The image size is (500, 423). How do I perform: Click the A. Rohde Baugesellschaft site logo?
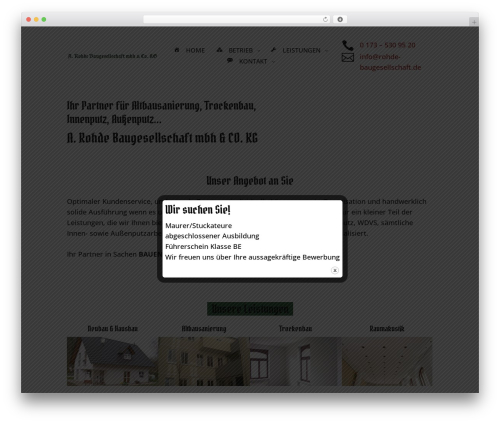click(112, 56)
